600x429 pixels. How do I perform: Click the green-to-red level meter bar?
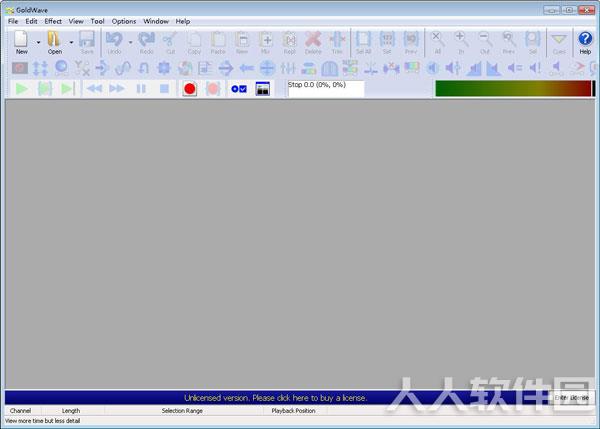[x=513, y=88]
